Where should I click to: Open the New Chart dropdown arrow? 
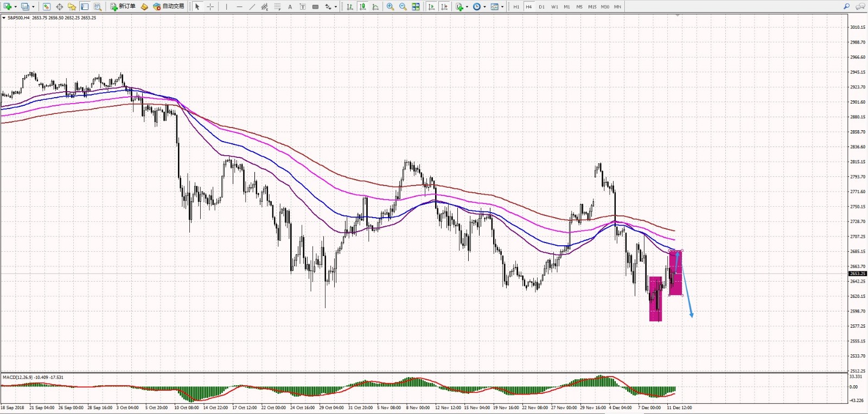coord(15,7)
